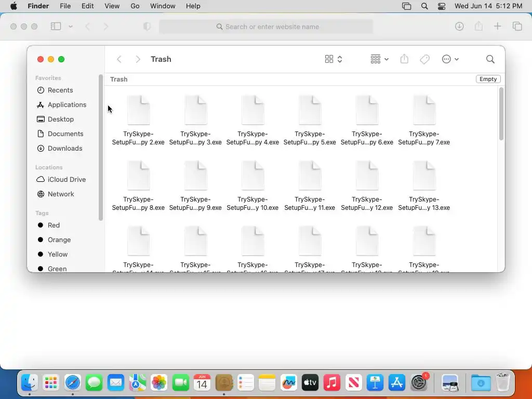Go forward in Finder window
The width and height of the screenshot is (532, 399).
point(138,59)
